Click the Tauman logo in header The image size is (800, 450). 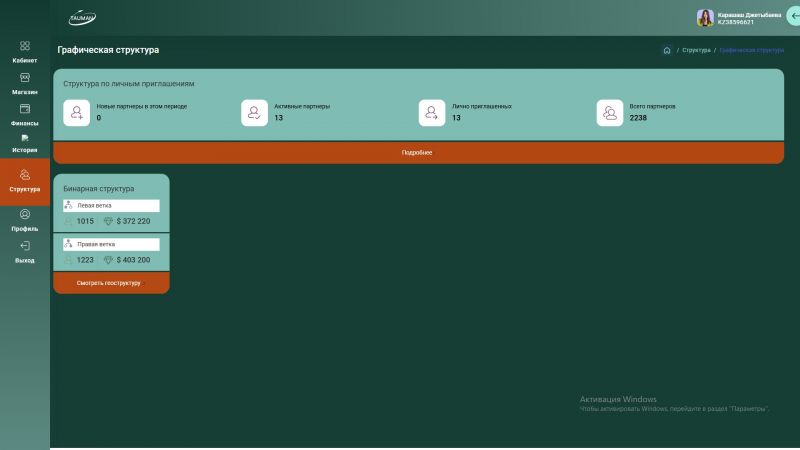82,17
